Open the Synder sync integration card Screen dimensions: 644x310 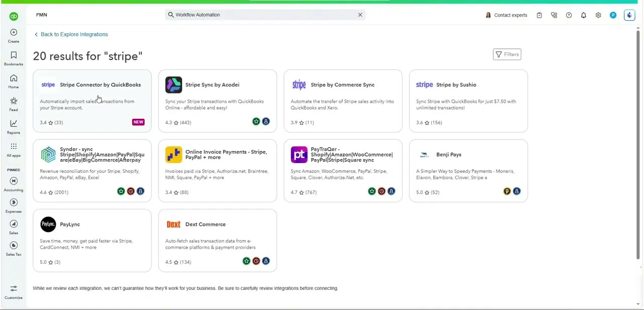point(92,171)
